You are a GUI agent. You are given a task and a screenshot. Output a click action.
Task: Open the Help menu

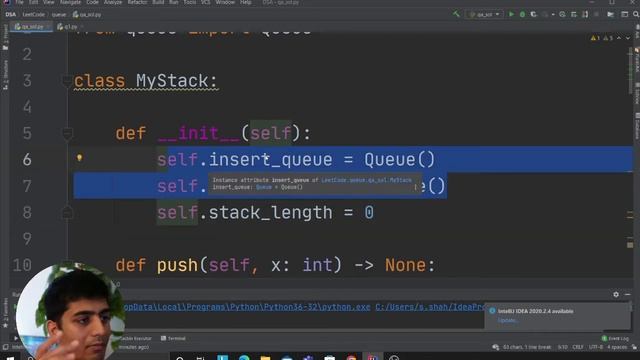245,2
